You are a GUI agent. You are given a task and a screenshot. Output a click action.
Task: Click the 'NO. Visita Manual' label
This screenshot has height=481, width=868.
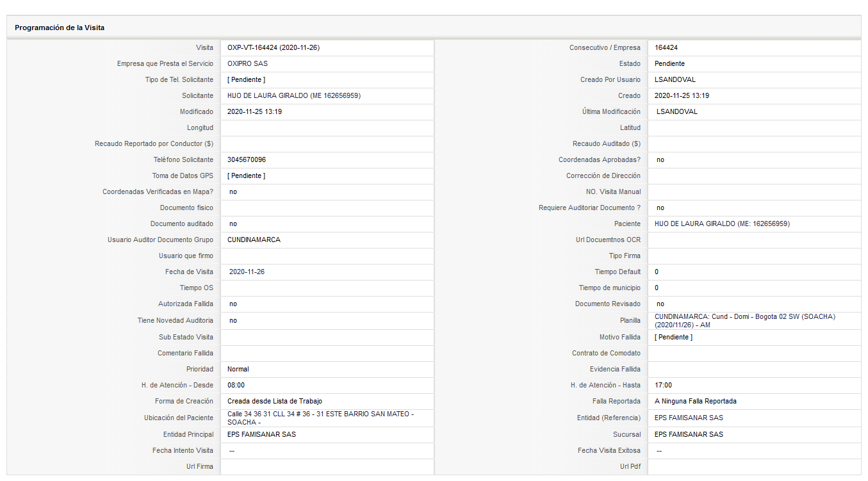click(613, 192)
